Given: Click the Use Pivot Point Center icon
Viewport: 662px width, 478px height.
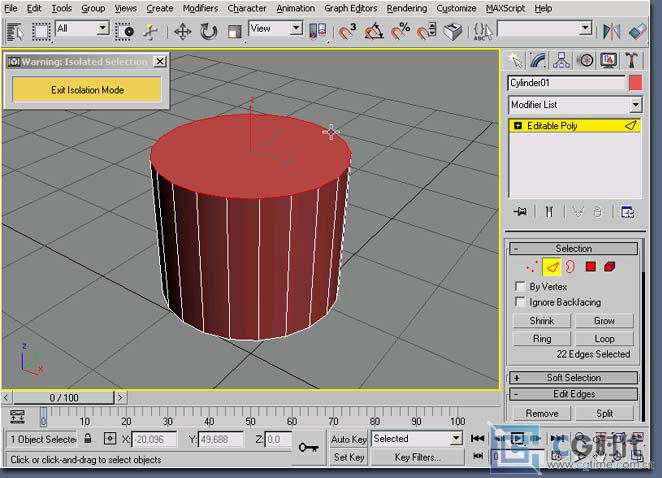Looking at the screenshot, I should point(318,32).
